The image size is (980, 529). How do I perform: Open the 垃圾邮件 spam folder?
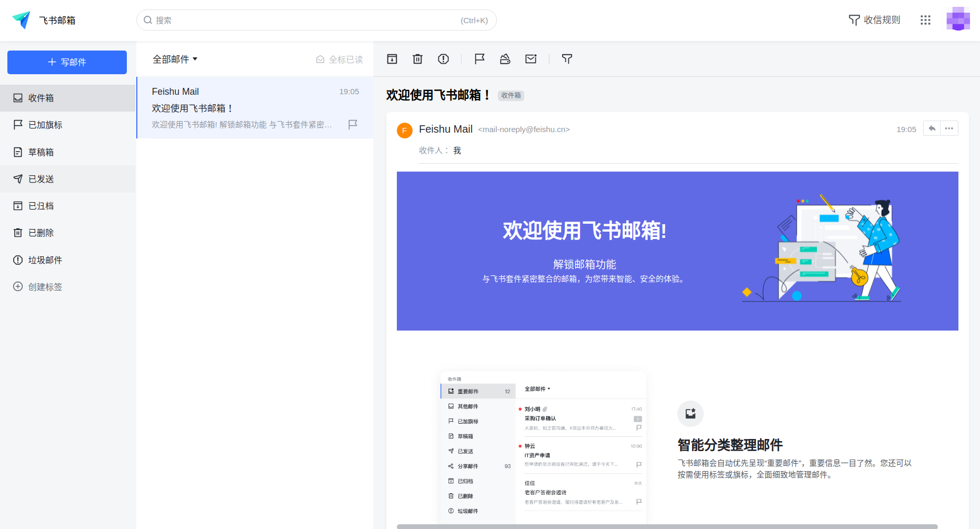click(x=68, y=260)
